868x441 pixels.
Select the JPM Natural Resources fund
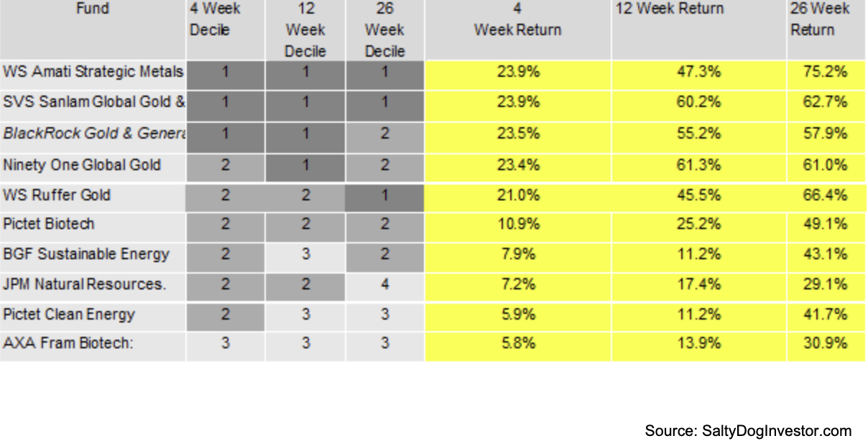click(x=84, y=284)
